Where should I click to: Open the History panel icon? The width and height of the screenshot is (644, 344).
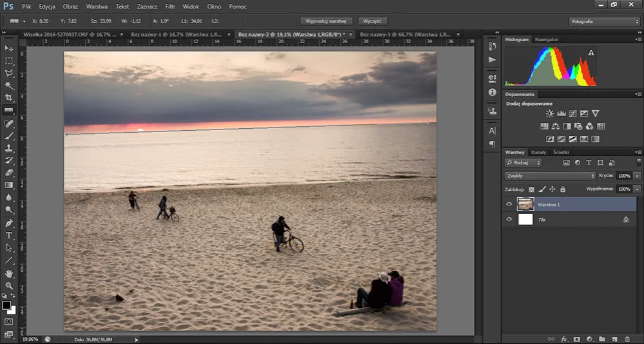pyautogui.click(x=492, y=46)
